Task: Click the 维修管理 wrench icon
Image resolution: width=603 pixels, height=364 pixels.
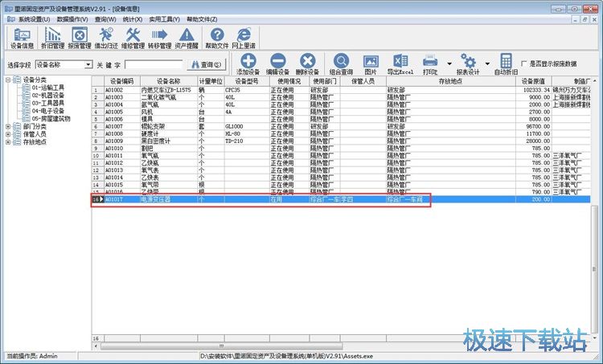Action: 133,39
